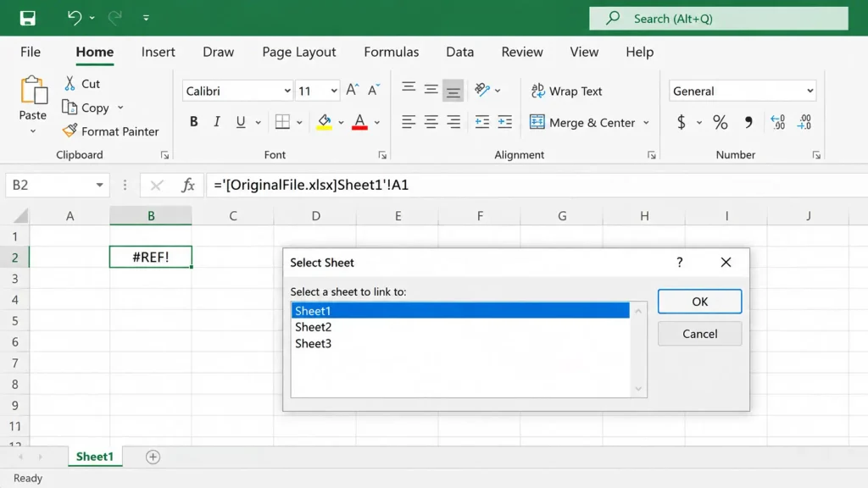This screenshot has width=868, height=488.
Task: Increase font size with larger A
Action: pos(353,90)
